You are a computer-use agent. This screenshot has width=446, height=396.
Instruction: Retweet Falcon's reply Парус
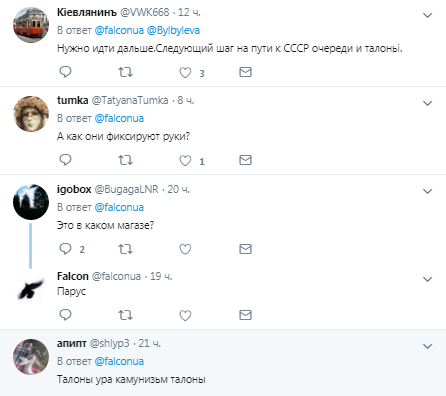[x=125, y=315]
